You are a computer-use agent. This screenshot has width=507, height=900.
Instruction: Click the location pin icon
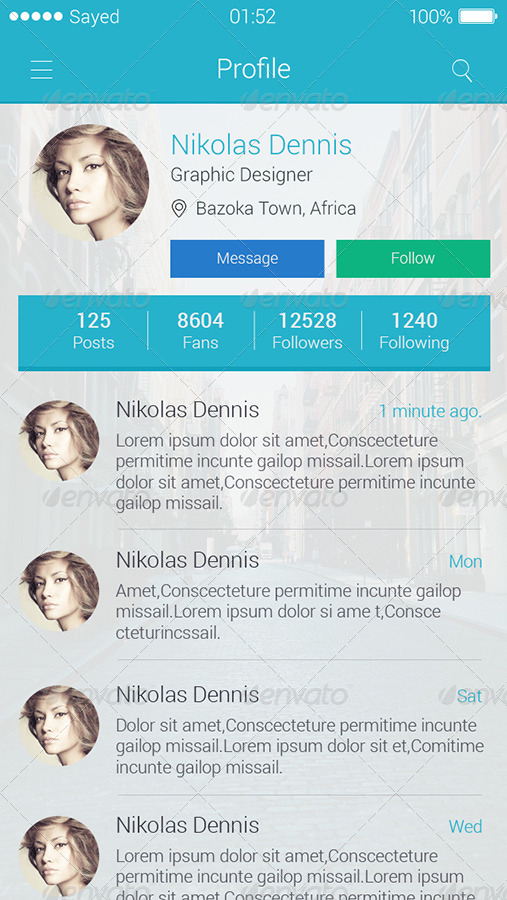179,208
